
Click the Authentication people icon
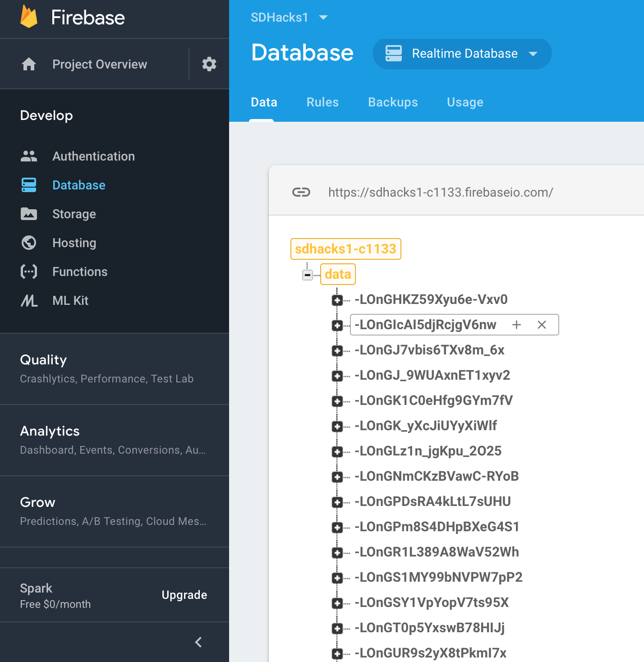click(x=29, y=156)
